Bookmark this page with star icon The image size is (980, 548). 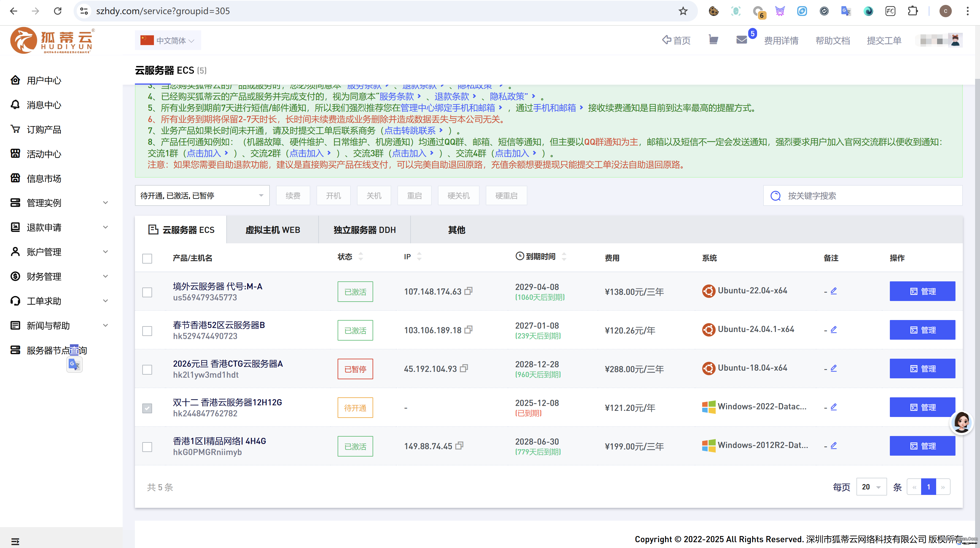pos(683,11)
